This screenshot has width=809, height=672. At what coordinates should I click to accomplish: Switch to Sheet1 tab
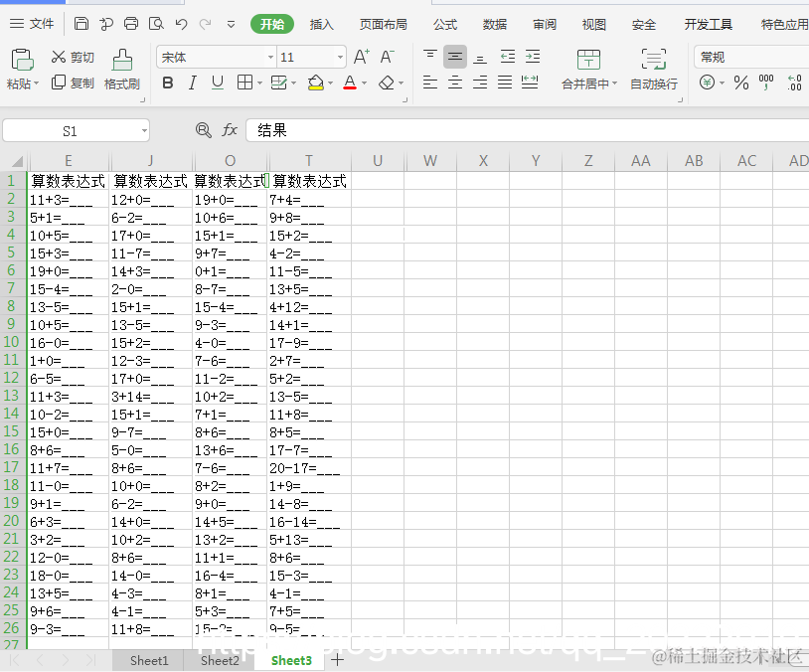tap(149, 661)
